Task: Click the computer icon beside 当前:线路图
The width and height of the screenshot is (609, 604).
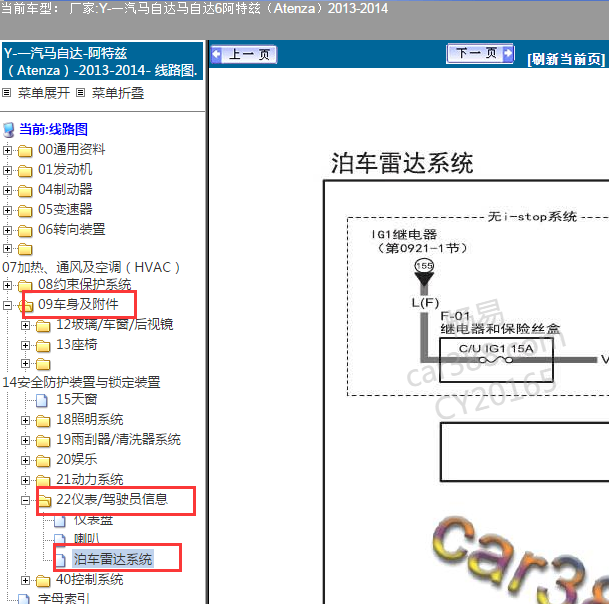Action: tap(9, 130)
